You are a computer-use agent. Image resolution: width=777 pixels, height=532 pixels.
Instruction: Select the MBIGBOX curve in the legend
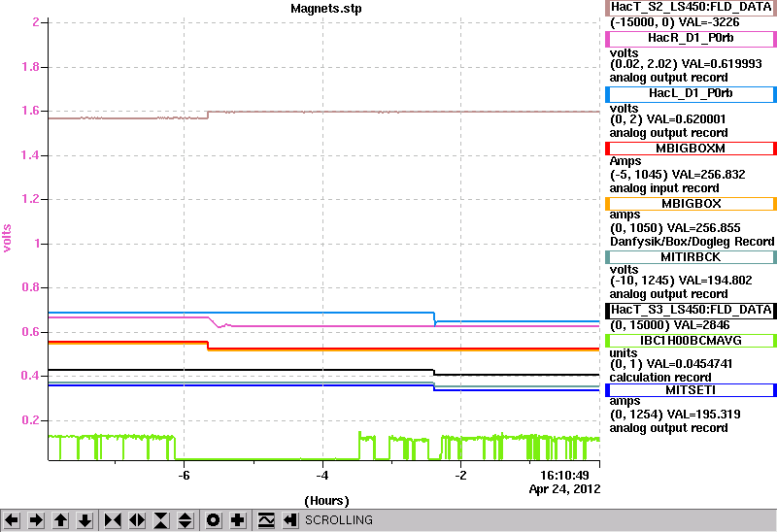[x=691, y=204]
